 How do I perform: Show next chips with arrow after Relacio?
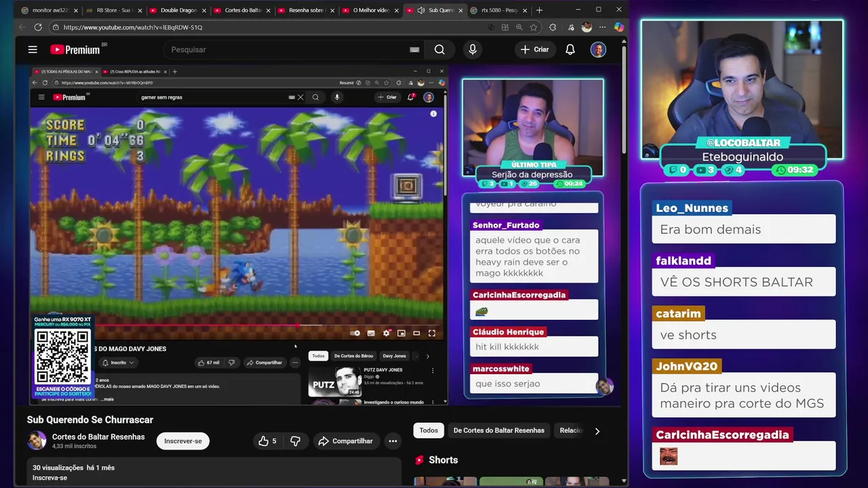[x=597, y=430]
